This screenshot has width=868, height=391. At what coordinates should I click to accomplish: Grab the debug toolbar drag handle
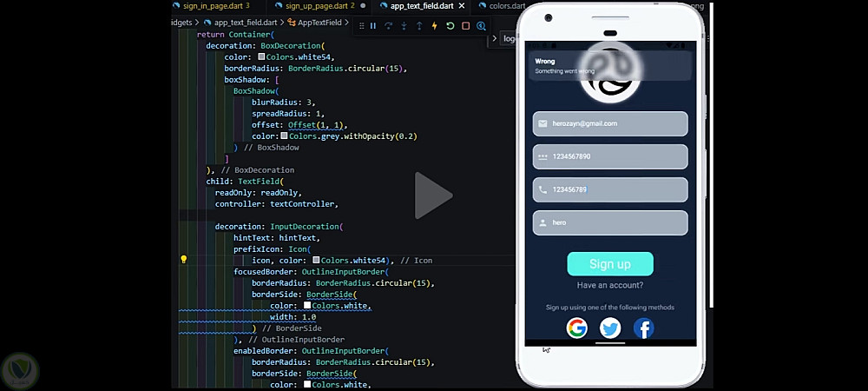[x=361, y=26]
